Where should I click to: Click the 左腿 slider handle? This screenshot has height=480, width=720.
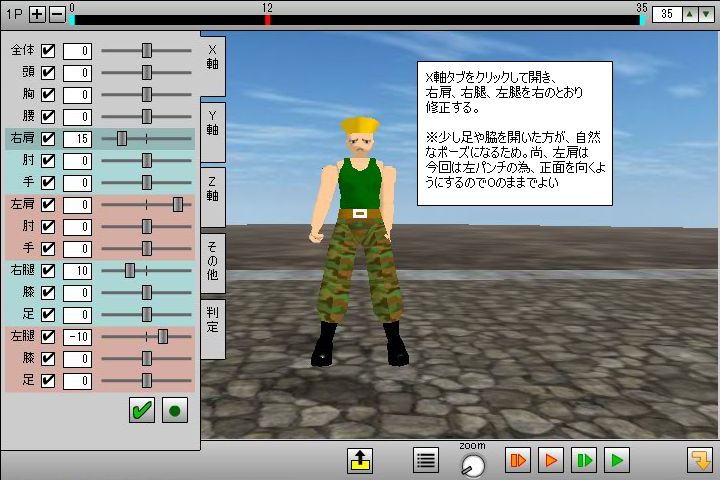click(x=163, y=337)
